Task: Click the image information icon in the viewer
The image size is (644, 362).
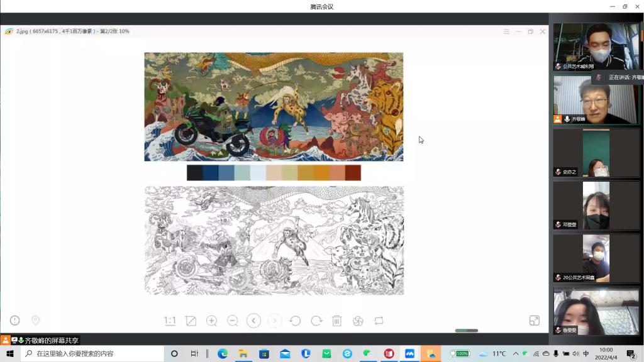Action: [15, 321]
